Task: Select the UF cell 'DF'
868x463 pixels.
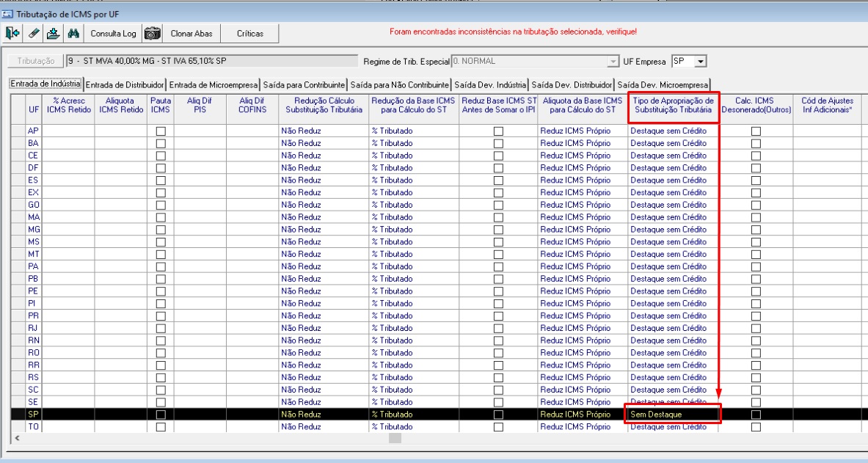Action: 34,168
